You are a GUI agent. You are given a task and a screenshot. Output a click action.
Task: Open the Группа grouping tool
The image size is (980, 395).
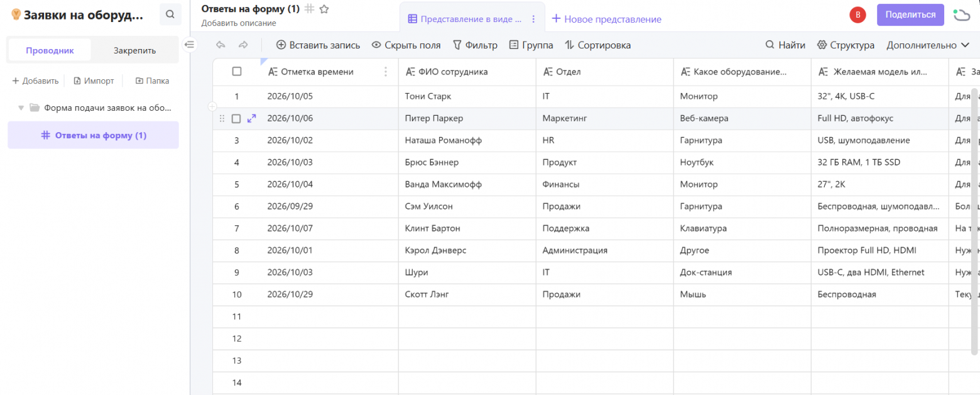point(531,45)
